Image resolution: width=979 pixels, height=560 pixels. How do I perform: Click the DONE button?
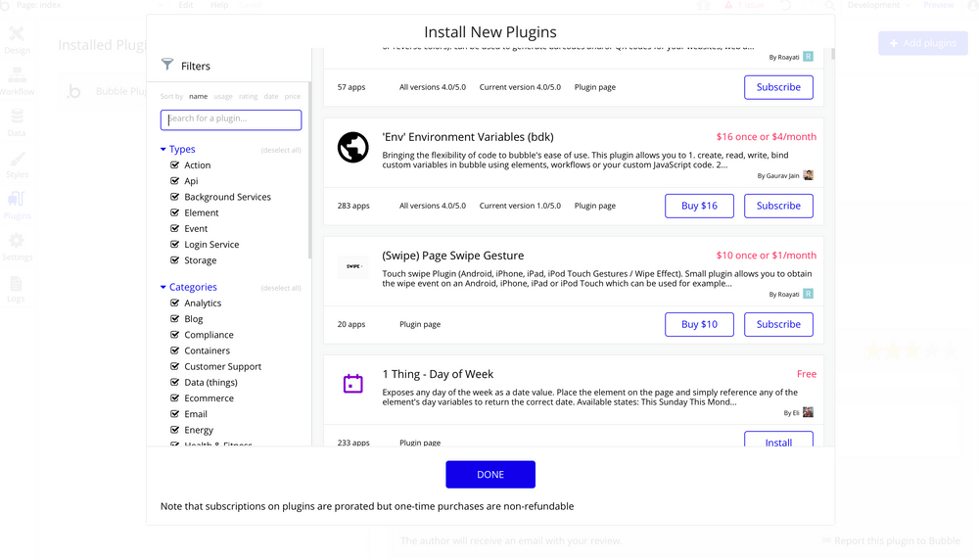(490, 475)
